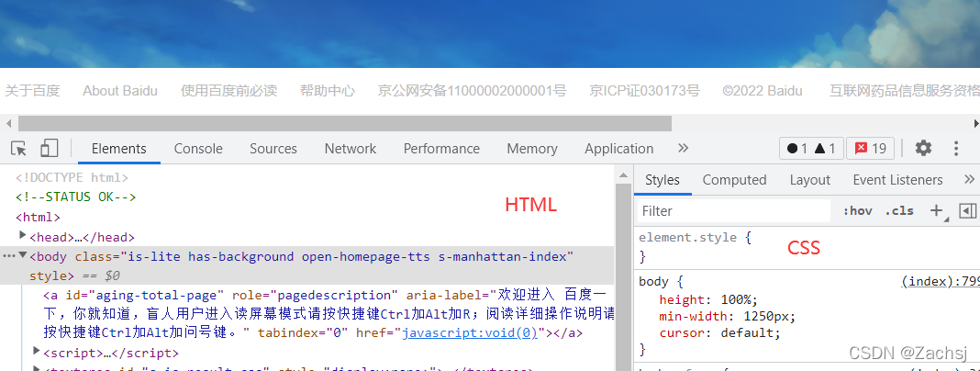The width and height of the screenshot is (980, 371).
Task: Expand the head element node
Action: click(x=23, y=236)
